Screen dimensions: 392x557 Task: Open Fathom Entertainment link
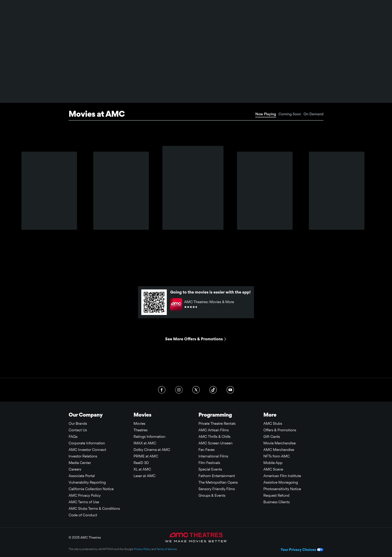coord(217,476)
